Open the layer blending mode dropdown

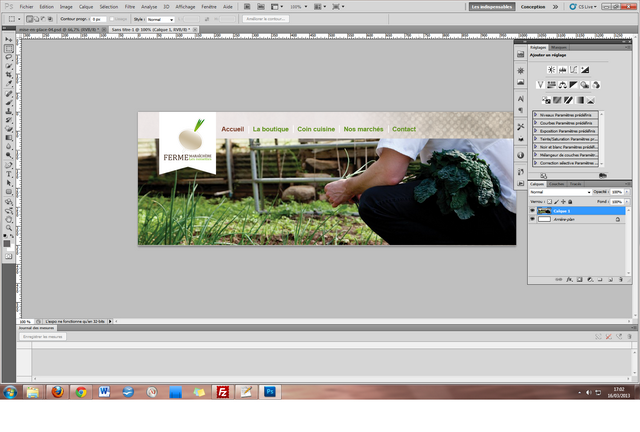558,192
